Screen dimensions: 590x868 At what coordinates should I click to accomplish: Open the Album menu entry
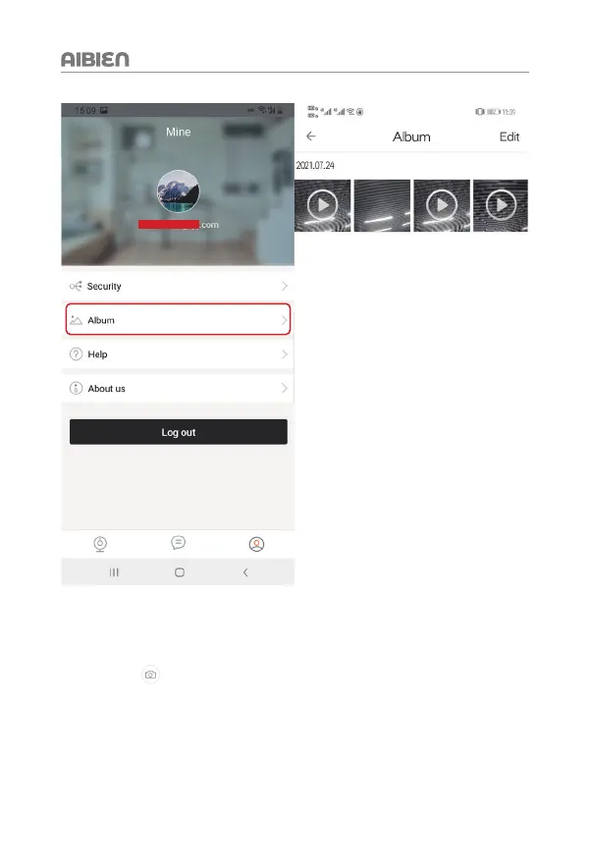(178, 319)
